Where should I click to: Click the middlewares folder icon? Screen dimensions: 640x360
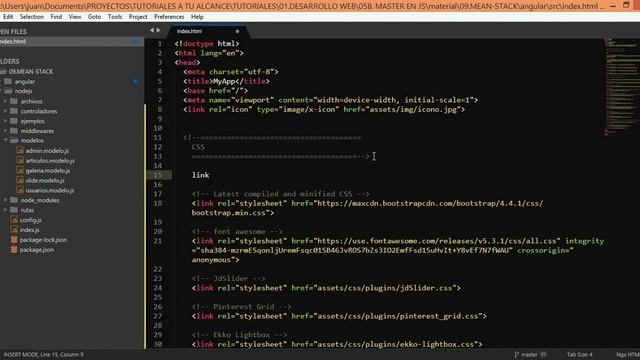pos(14,131)
